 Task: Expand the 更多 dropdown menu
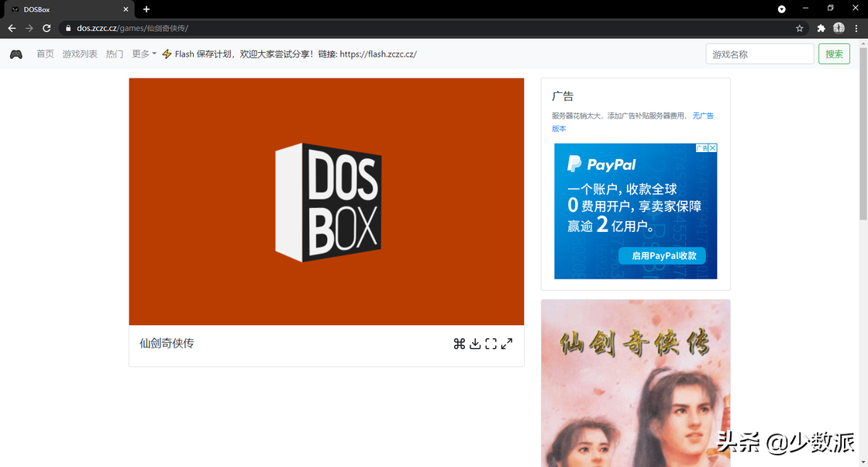click(x=144, y=54)
